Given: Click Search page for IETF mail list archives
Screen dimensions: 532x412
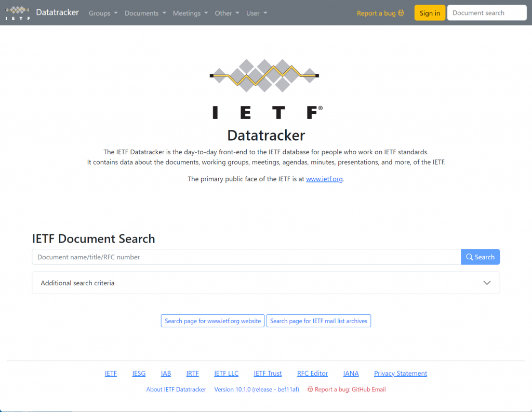Looking at the screenshot, I should [318, 321].
